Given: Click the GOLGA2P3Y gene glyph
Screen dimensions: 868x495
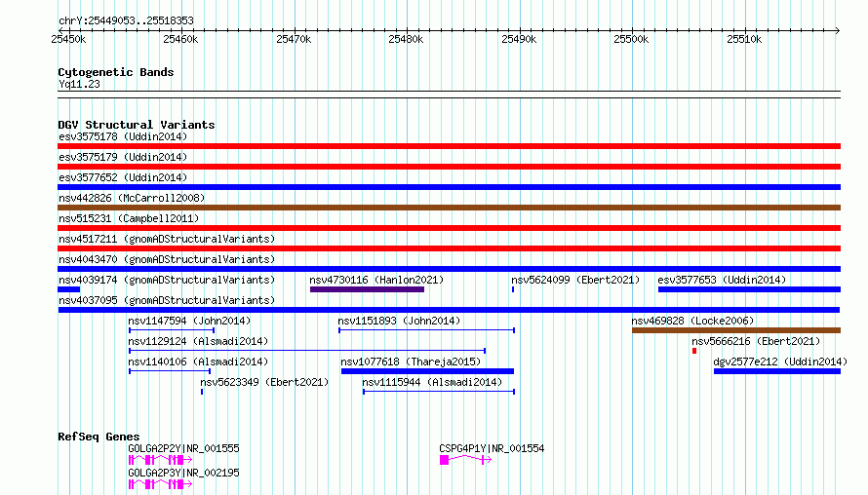Looking at the screenshot, I should point(161,484).
